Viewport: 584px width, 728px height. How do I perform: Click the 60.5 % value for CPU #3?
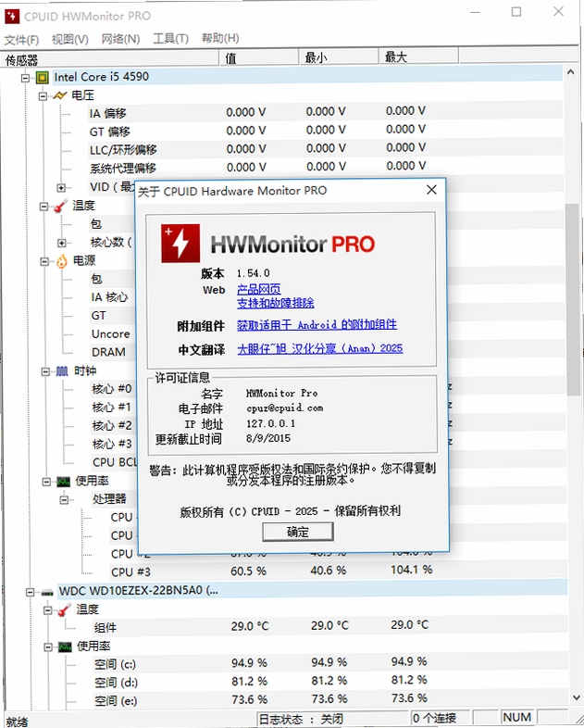pos(249,571)
